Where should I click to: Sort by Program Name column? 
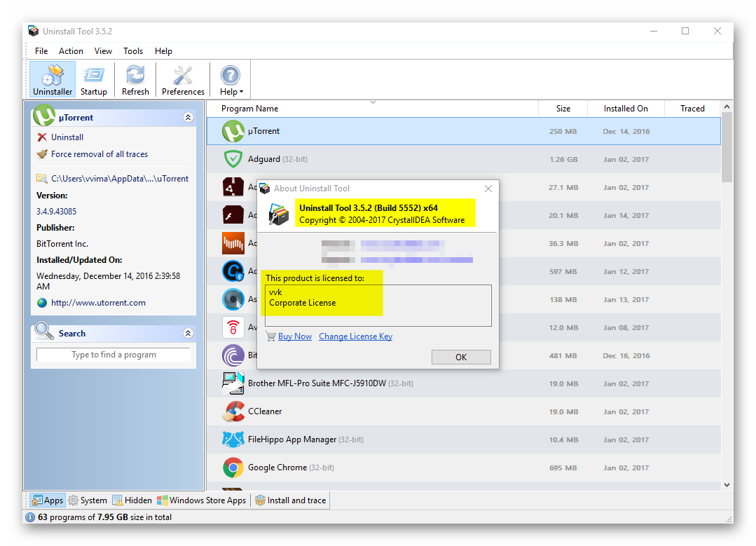(249, 109)
